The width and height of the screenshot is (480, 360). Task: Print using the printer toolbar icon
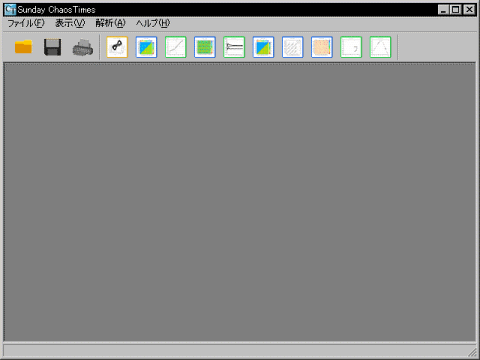point(82,48)
